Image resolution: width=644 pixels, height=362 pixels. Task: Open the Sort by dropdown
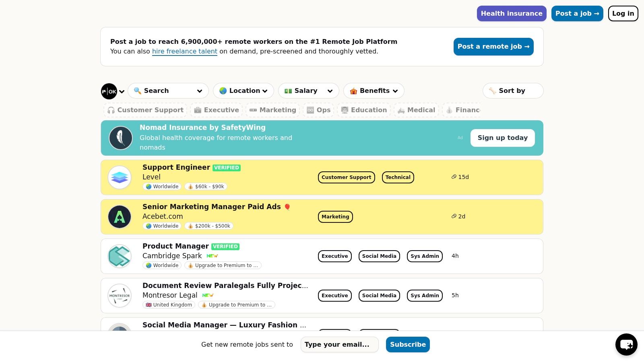click(x=513, y=91)
